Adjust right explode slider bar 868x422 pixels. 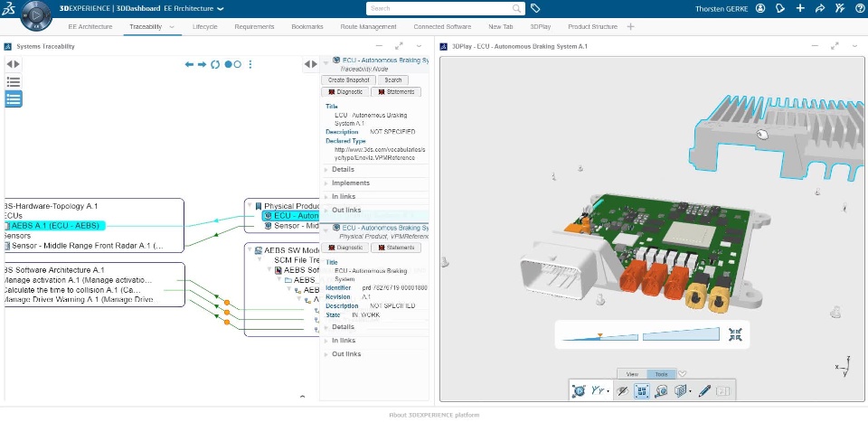(681, 334)
